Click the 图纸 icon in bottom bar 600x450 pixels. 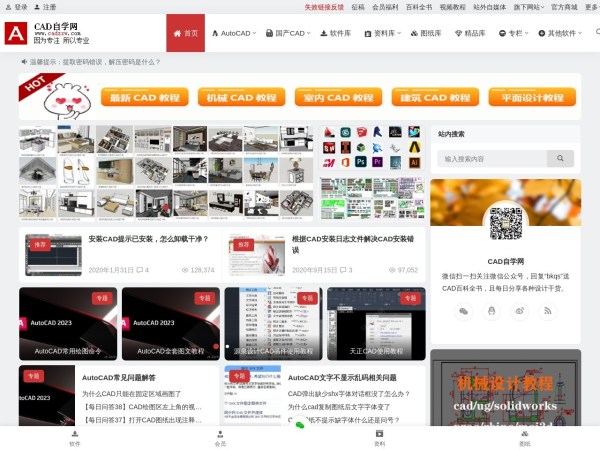[x=525, y=437]
